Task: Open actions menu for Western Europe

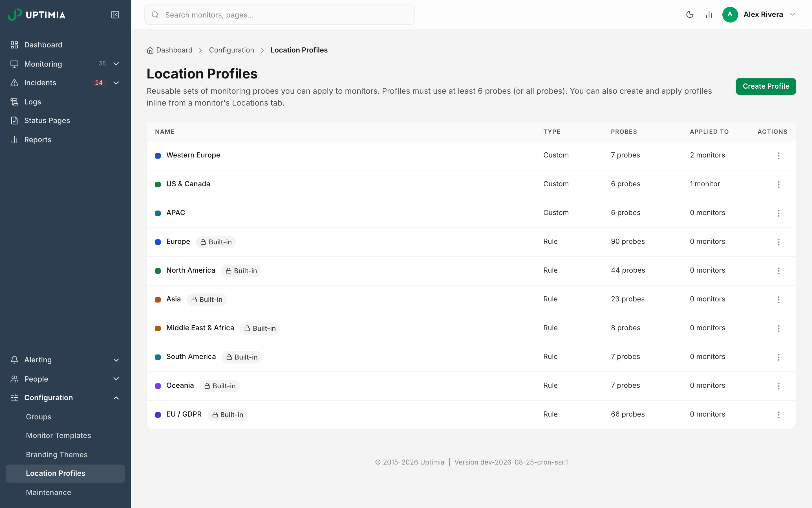Action: (778, 156)
